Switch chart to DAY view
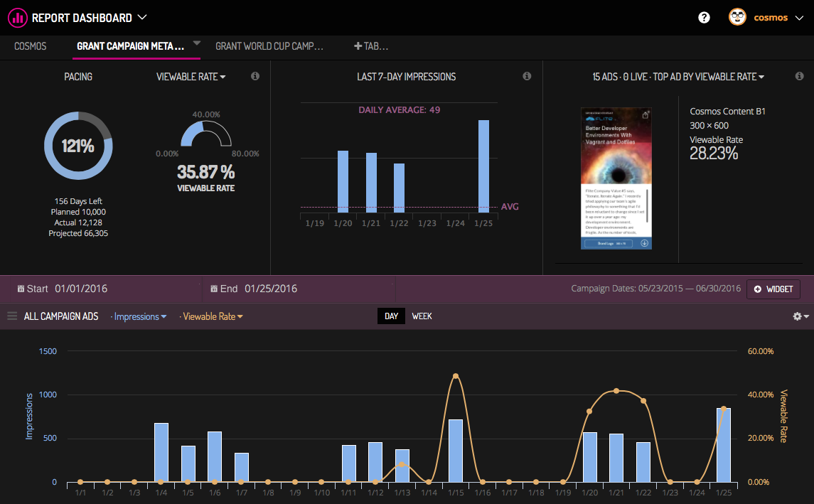This screenshot has width=814, height=504. 391,316
